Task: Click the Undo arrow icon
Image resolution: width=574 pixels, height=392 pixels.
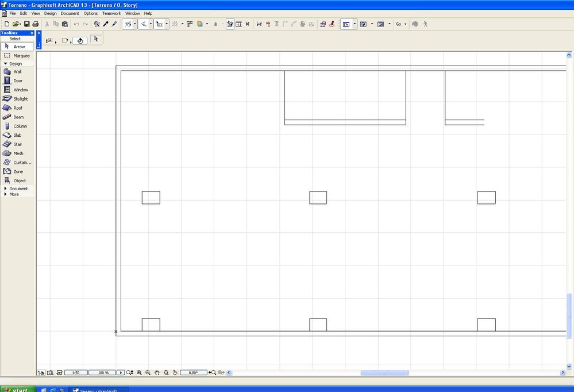Action: click(76, 24)
